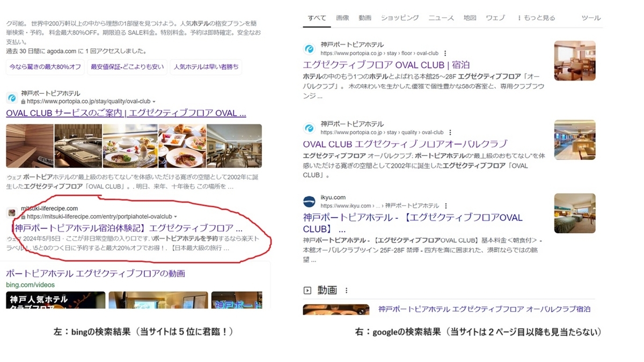Click thumbnail of the オーバルクラブ quality result

coord(575,139)
